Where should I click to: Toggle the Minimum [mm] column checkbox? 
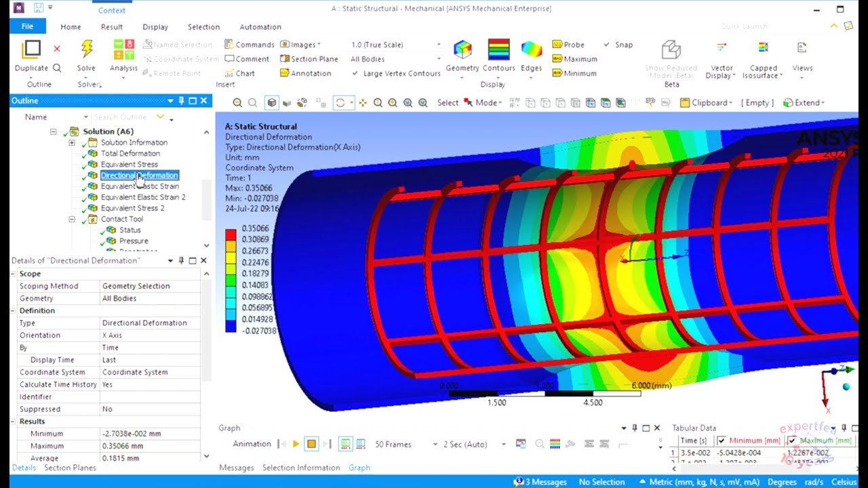tap(721, 441)
